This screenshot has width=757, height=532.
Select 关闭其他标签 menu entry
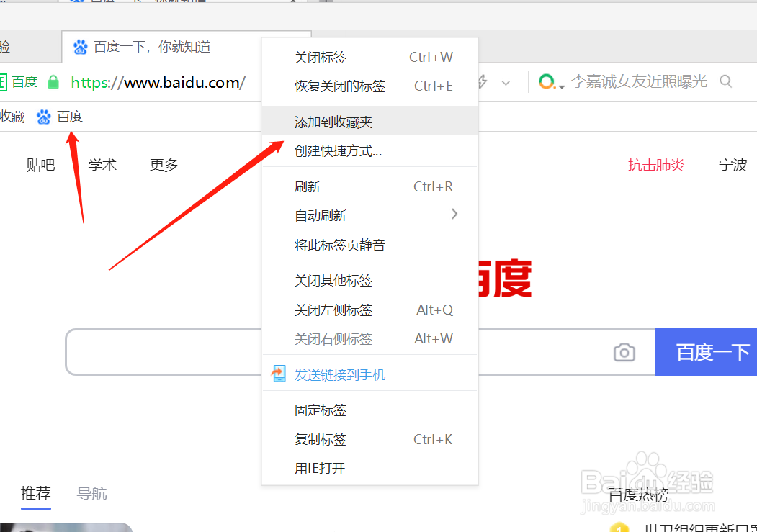click(x=369, y=281)
